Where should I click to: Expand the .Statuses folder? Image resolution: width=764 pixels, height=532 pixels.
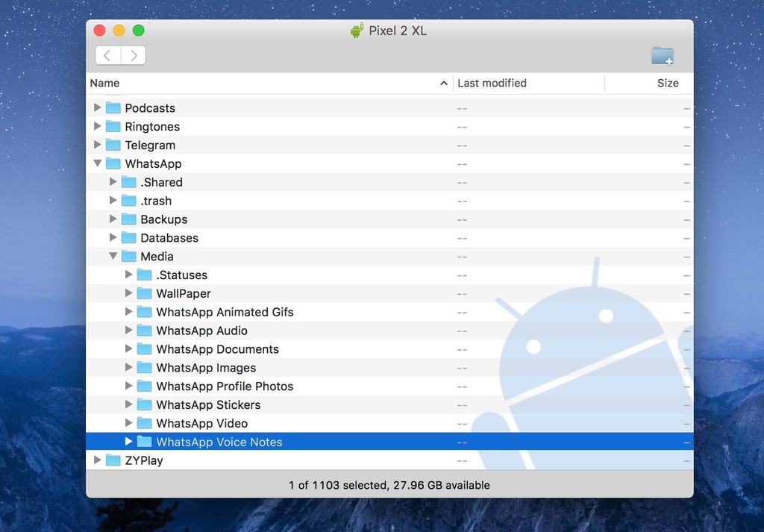pos(128,275)
